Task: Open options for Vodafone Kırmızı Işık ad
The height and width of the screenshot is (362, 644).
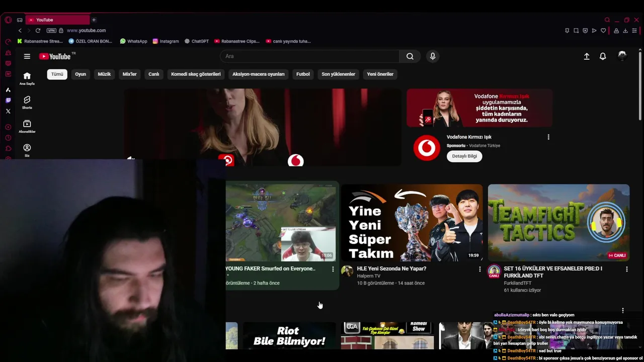Action: (548, 137)
